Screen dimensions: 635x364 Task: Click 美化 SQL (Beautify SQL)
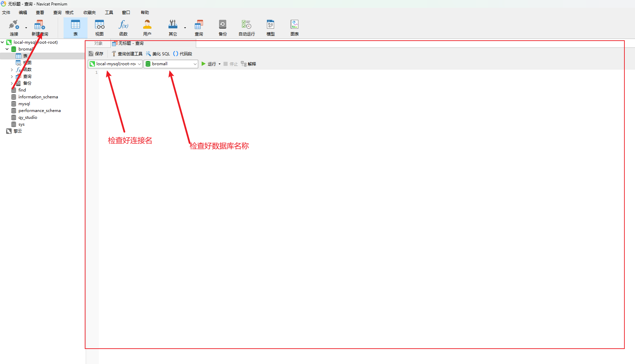click(x=158, y=54)
